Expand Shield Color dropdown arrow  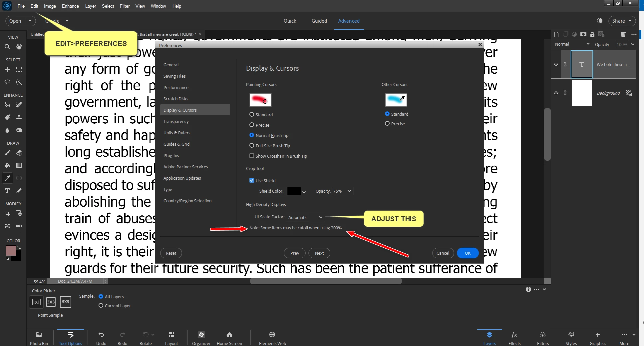304,192
